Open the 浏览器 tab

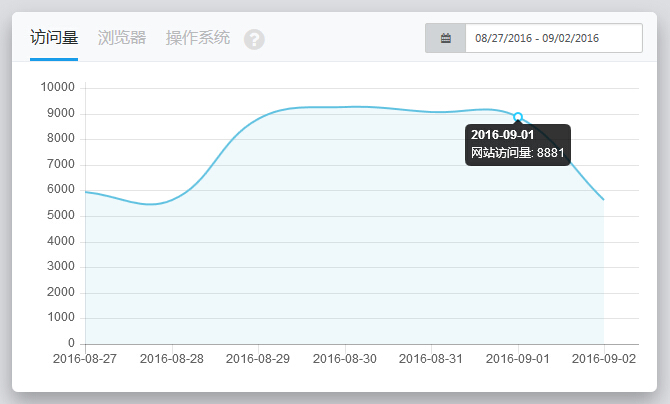[x=122, y=38]
